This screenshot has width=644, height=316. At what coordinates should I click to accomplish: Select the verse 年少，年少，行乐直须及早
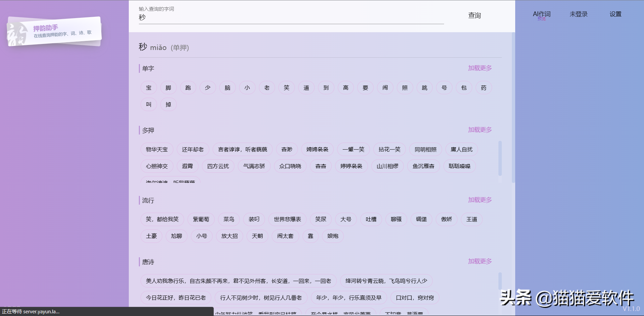[x=349, y=298]
